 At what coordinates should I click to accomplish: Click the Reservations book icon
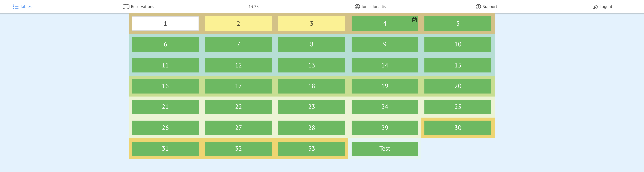pyautogui.click(x=126, y=7)
